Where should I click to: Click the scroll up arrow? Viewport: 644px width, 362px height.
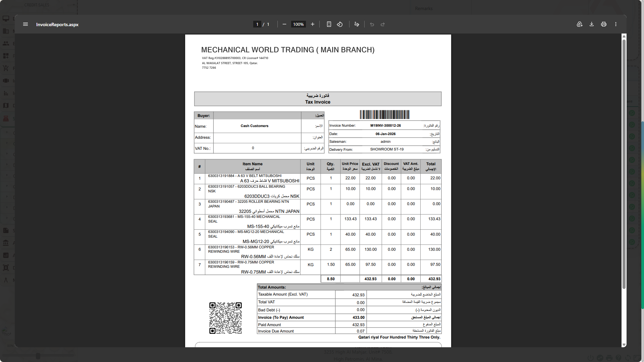pos(624,36)
